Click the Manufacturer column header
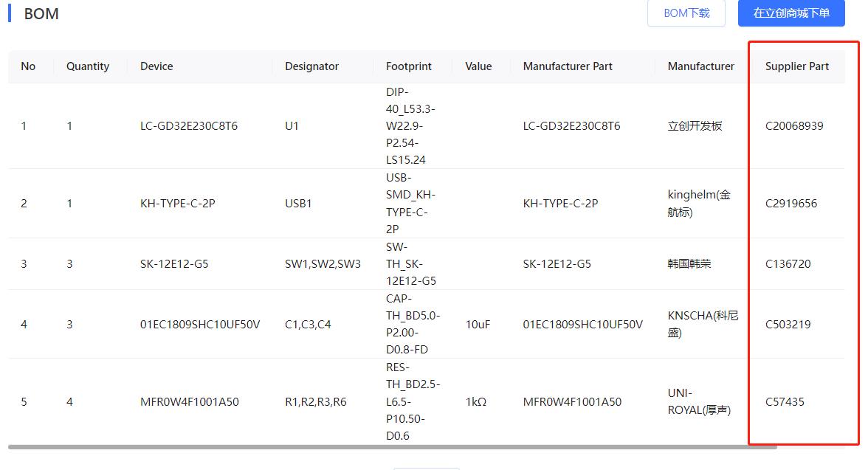 tap(700, 66)
